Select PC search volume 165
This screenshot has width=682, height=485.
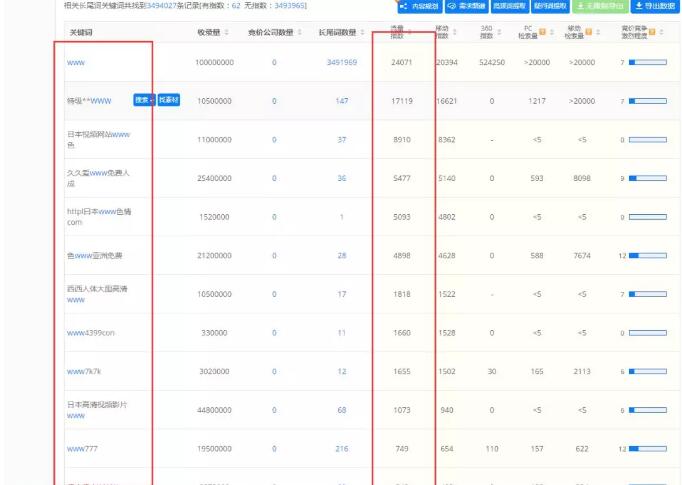537,371
